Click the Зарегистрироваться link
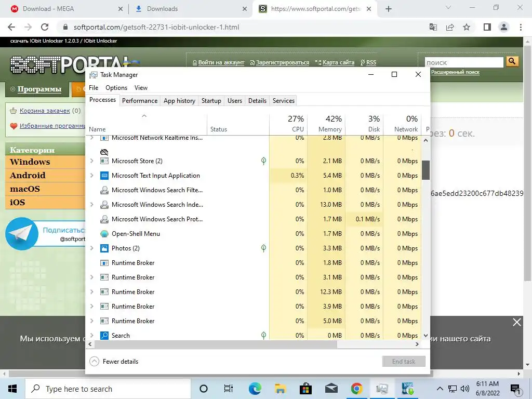This screenshot has width=532, height=399. 282,62
